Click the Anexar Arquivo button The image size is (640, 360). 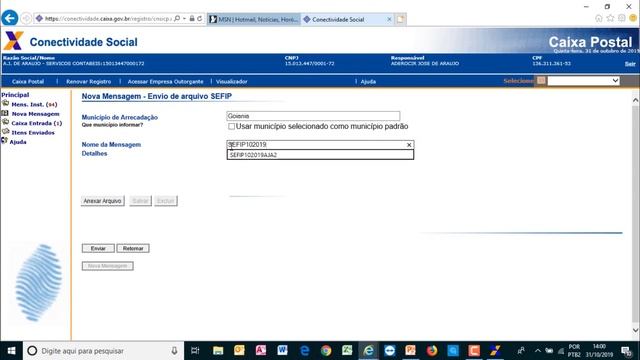(102, 201)
